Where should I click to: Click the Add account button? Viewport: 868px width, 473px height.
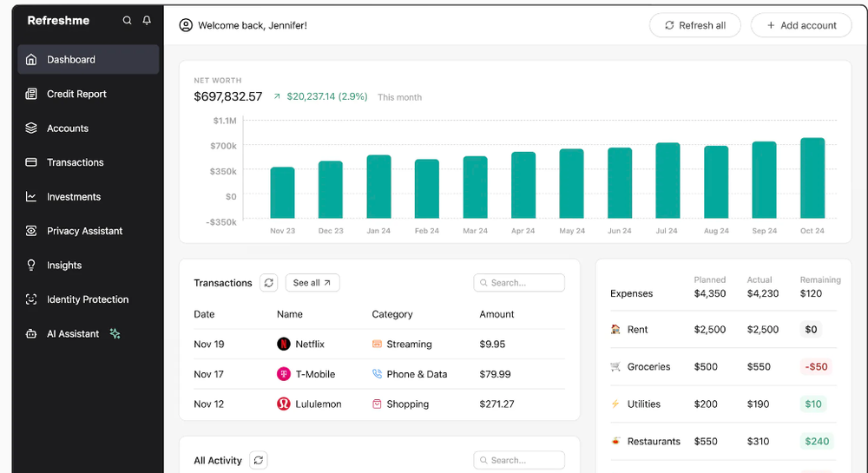pyautogui.click(x=801, y=25)
